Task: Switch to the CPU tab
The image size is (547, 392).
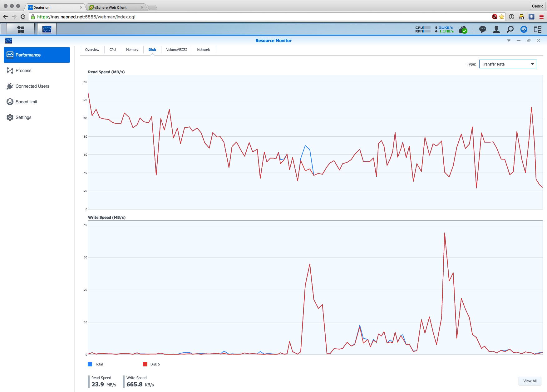Action: coord(112,50)
